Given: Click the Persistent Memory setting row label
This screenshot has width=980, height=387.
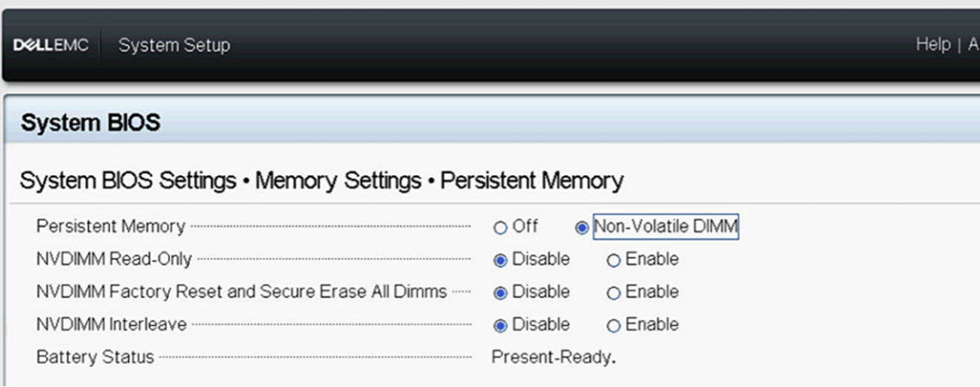Looking at the screenshot, I should click(111, 227).
